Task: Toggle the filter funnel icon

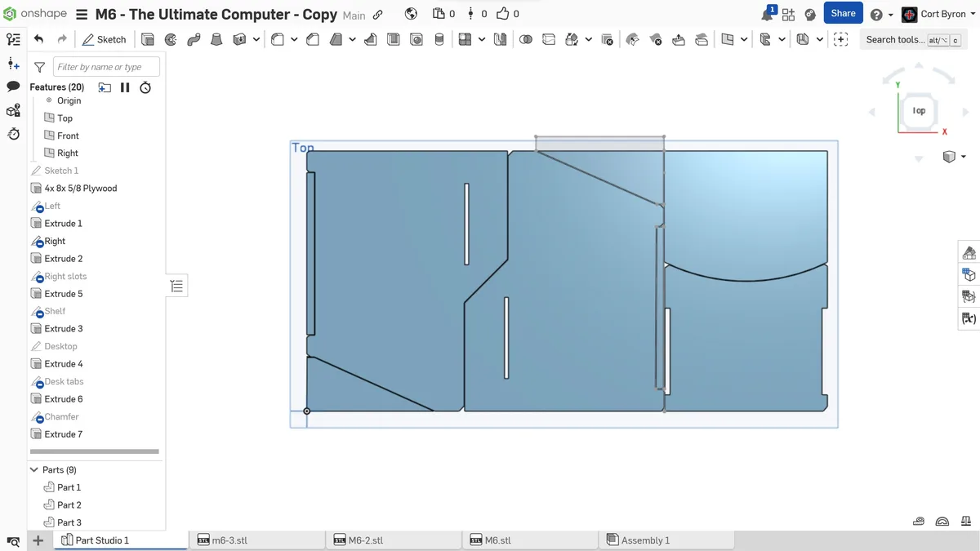Action: 39,67
